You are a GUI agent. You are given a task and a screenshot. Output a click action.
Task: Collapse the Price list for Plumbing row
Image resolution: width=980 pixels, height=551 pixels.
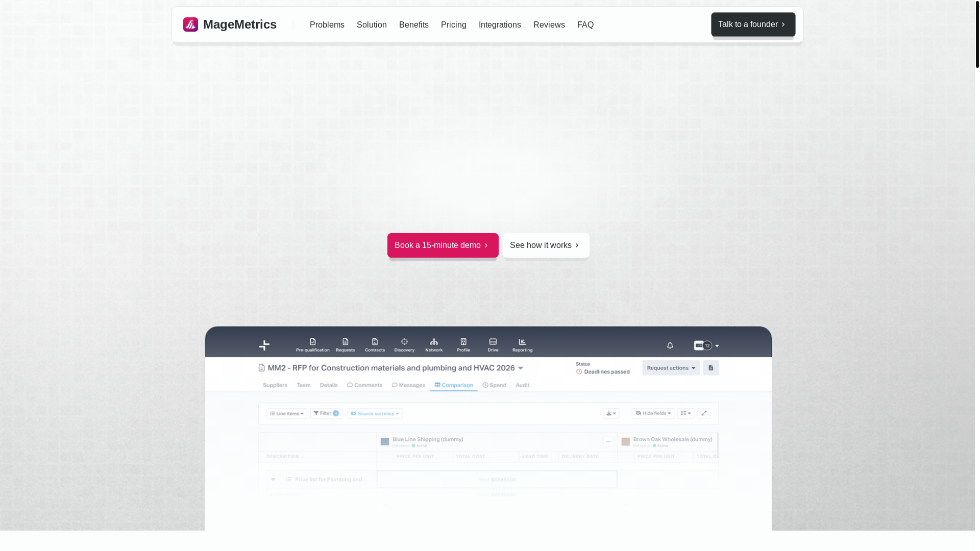coord(274,479)
